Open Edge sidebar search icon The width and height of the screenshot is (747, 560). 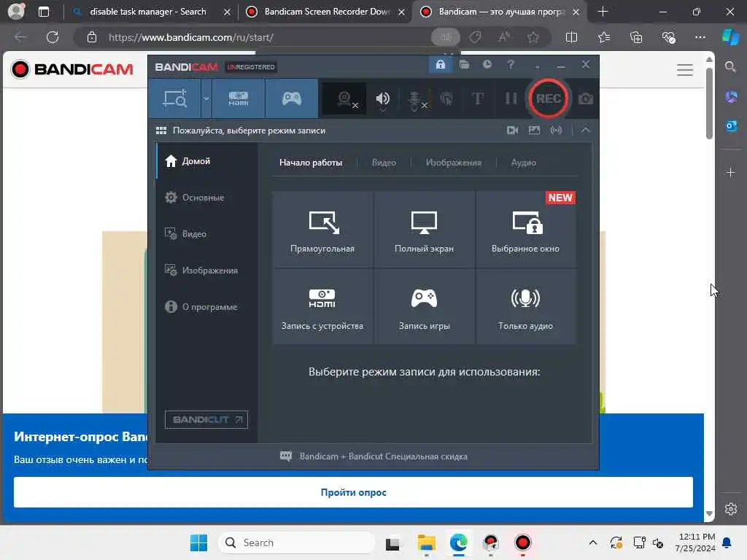pyautogui.click(x=730, y=66)
